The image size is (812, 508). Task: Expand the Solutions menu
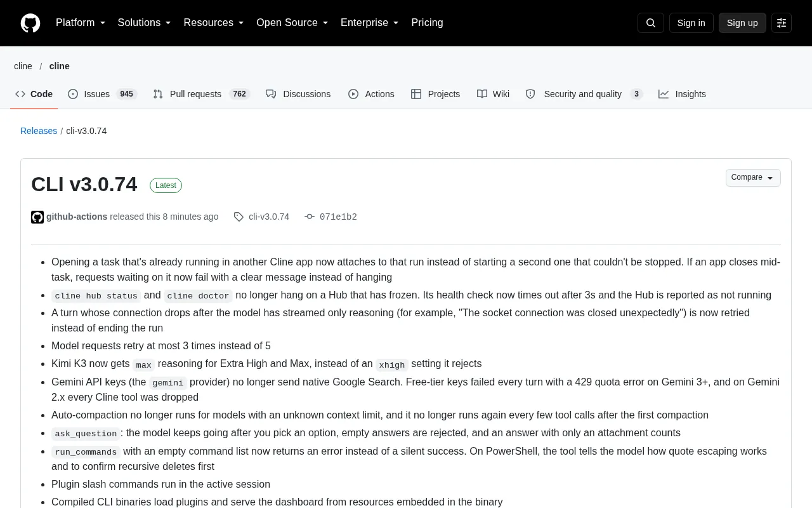[x=144, y=23]
